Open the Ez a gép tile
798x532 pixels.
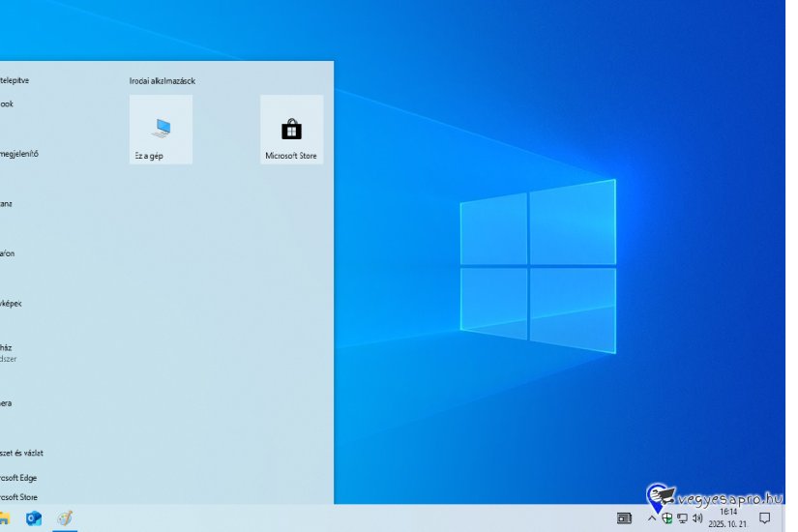click(x=161, y=130)
